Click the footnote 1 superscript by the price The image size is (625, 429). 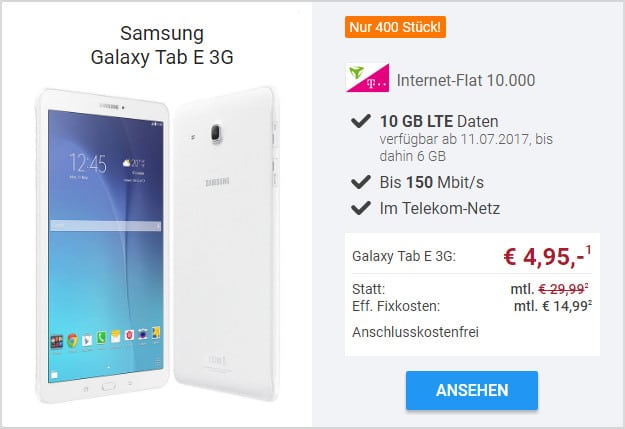pos(588,250)
